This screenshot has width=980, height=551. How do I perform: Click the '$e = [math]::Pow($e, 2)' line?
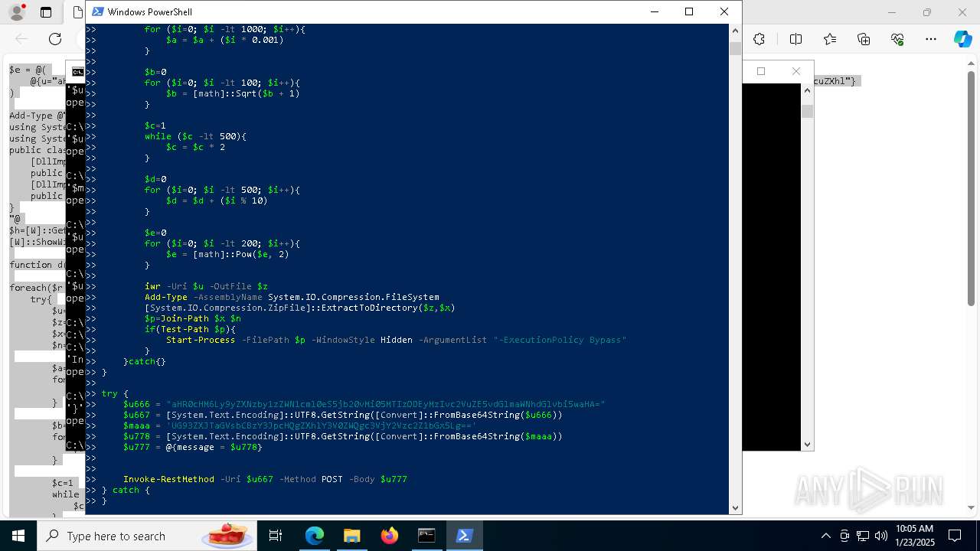tap(227, 254)
